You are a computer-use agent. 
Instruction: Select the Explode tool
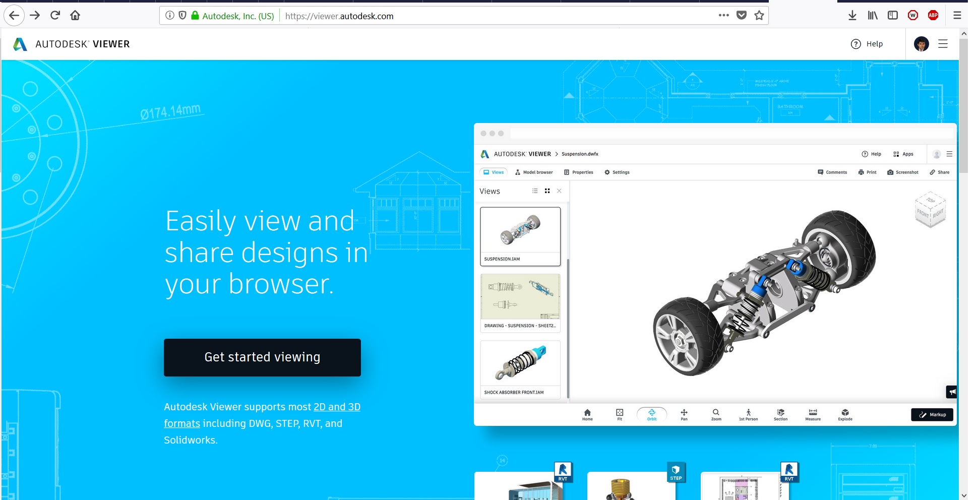coord(845,415)
